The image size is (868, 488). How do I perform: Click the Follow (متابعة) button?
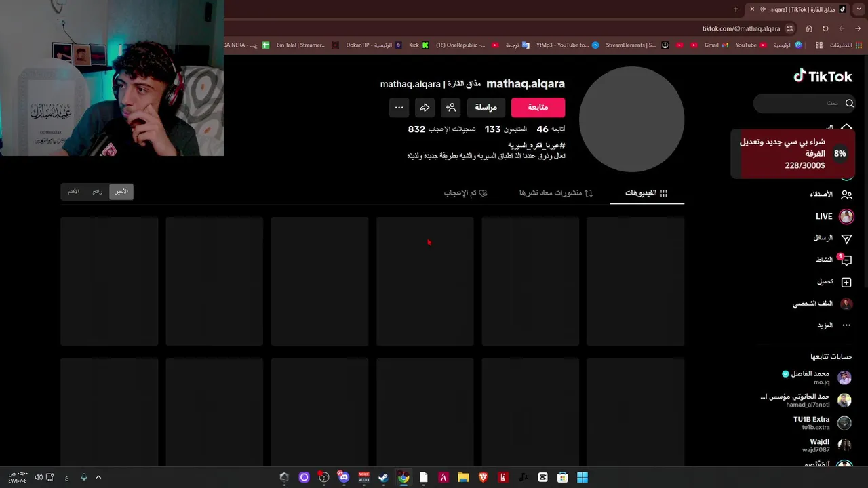pos(538,107)
